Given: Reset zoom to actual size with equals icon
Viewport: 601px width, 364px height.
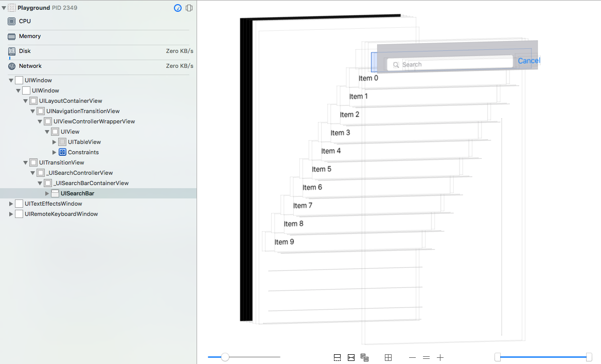Looking at the screenshot, I should 426,357.
